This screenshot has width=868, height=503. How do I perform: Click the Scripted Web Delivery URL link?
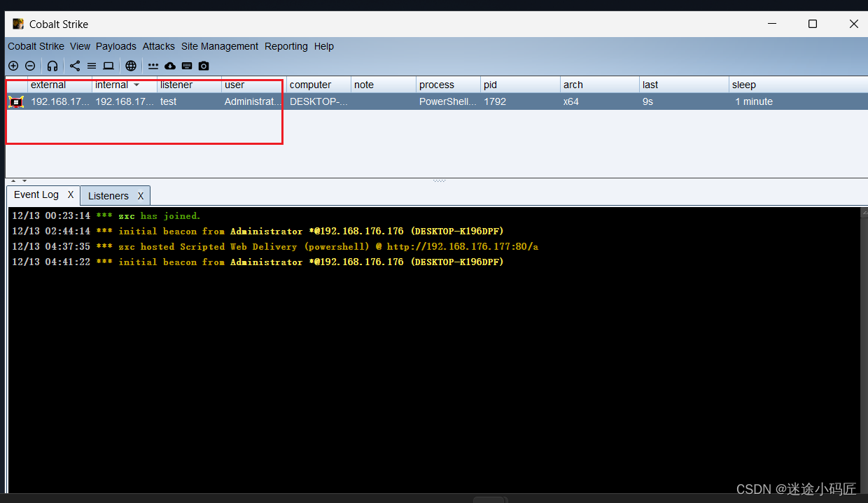point(463,246)
